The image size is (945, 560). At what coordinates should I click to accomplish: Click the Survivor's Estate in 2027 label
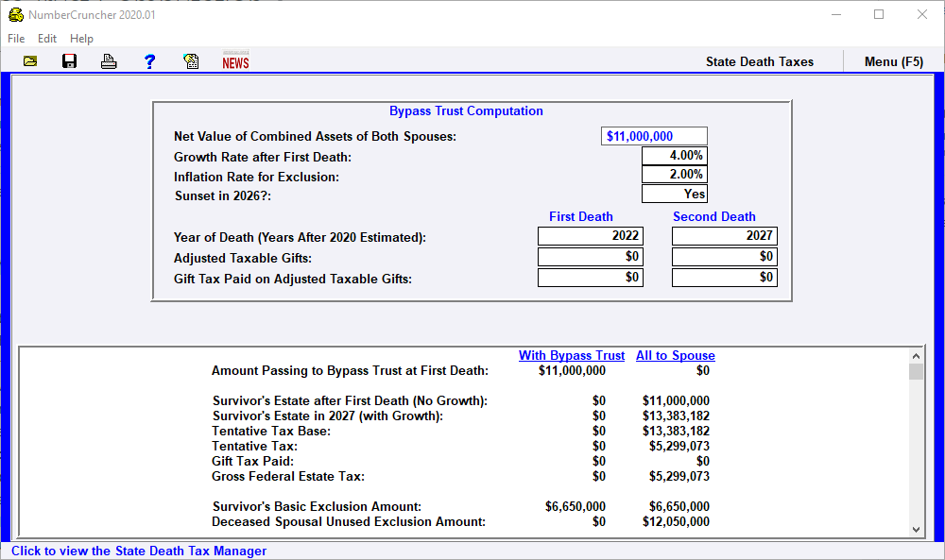pos(328,416)
